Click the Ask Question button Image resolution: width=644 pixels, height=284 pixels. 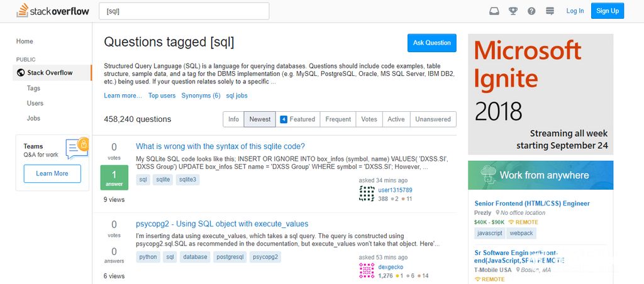point(431,43)
